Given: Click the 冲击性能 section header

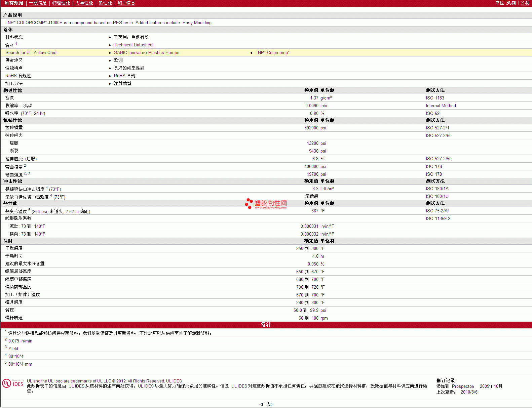Looking at the screenshot, I should pos(12,181).
